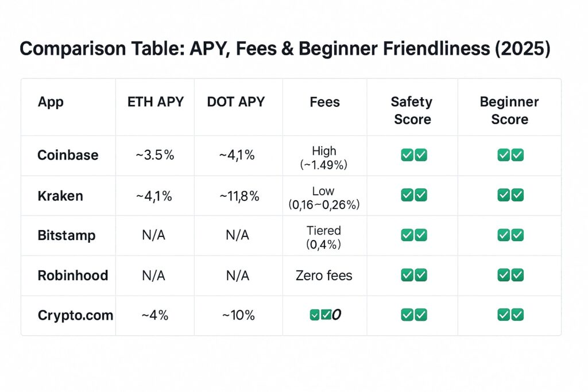Viewport: 588px width, 392px height.
Task: Click Kraken Safety Score checkmarks
Action: (x=414, y=195)
